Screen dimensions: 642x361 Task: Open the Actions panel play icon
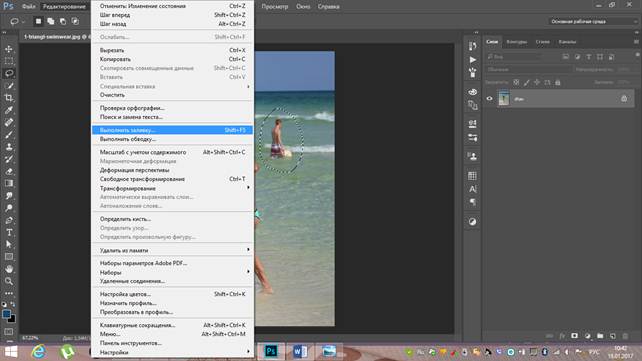472,60
